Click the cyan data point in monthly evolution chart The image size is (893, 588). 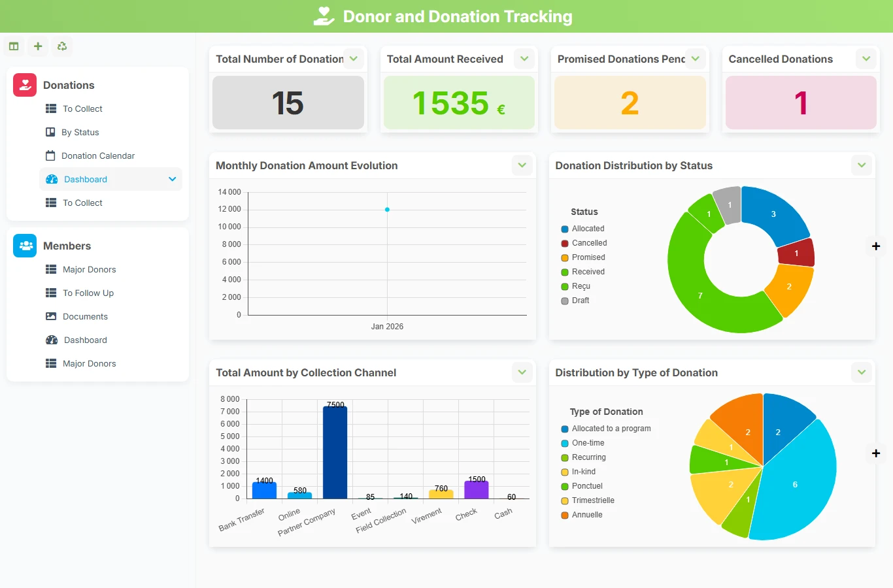pos(387,210)
